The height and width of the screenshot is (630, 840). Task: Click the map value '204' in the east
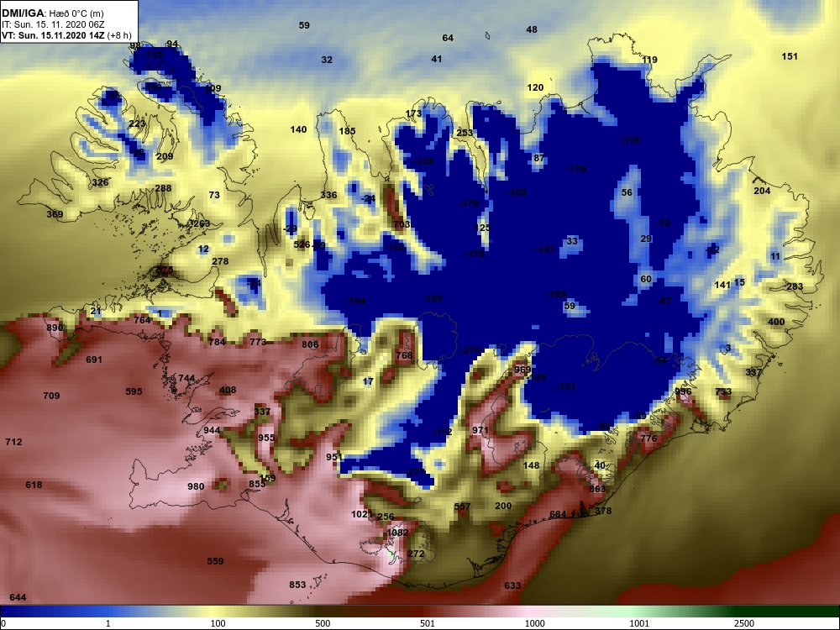[x=762, y=191]
